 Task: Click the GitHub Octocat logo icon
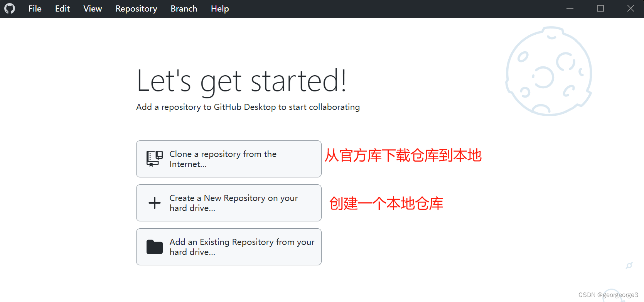(10, 8)
